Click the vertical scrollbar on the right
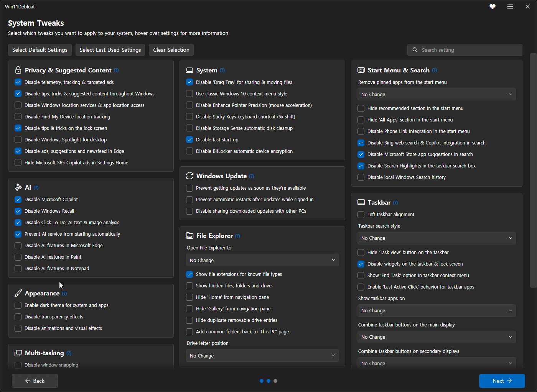The image size is (537, 392). click(533, 171)
